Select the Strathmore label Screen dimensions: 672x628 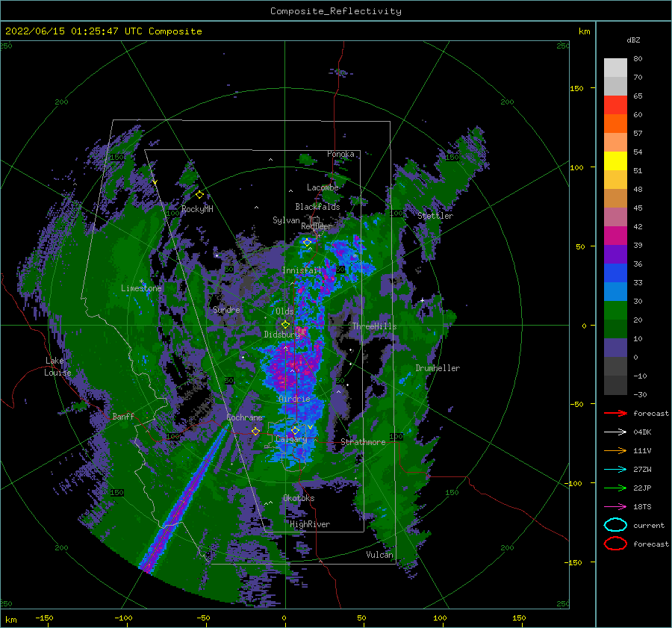point(363,442)
